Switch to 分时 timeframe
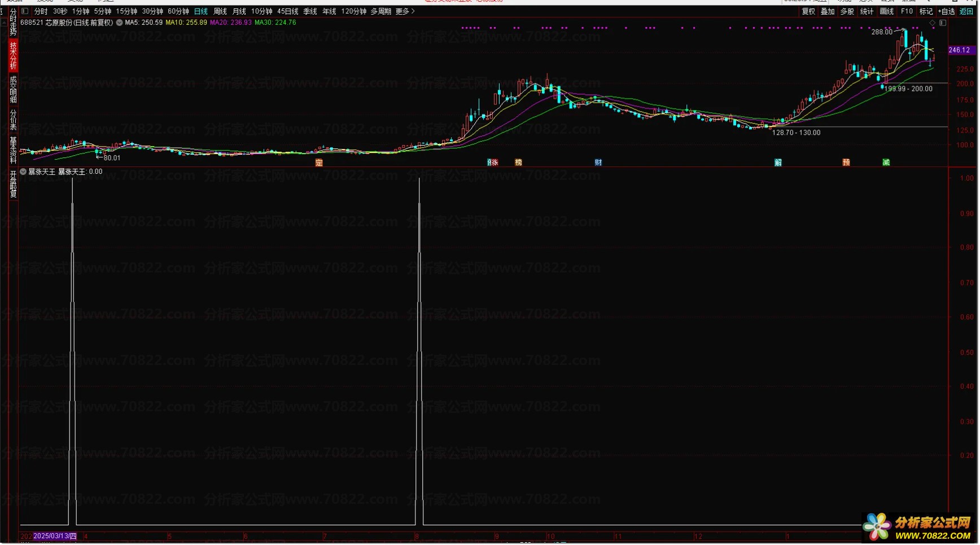Viewport: 980px width, 545px height. point(41,11)
